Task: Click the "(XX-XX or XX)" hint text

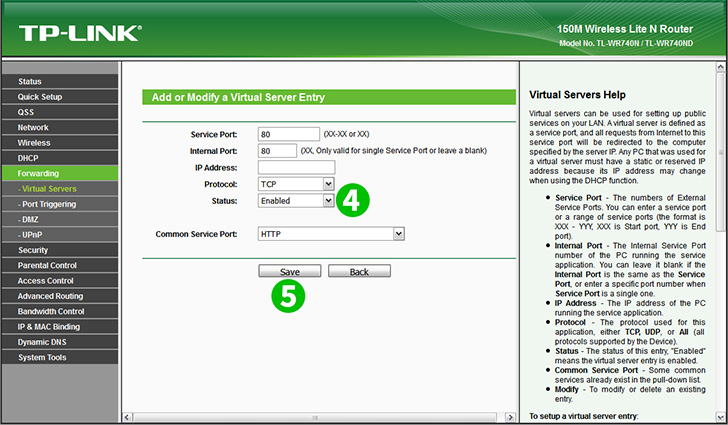Action: [x=346, y=134]
